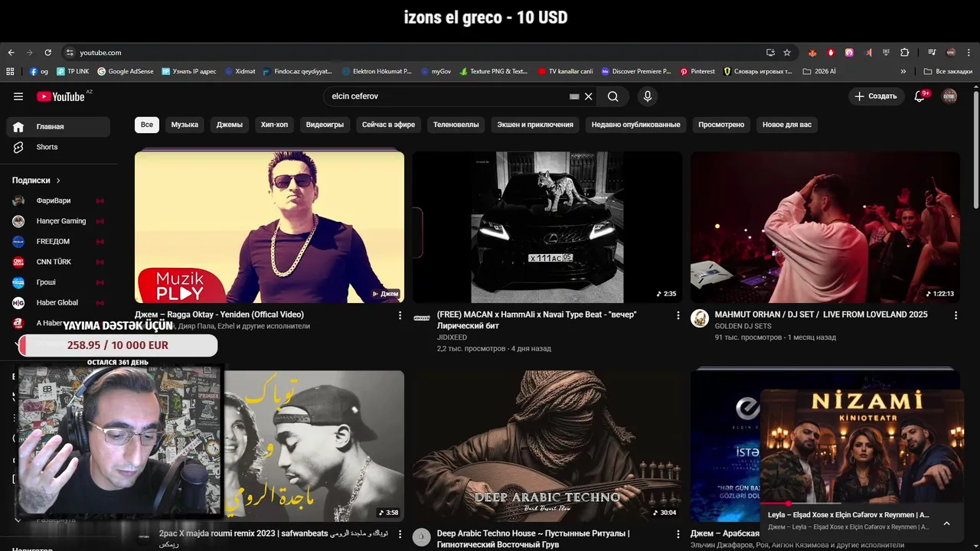This screenshot has width=980, height=551.
Task: Open more options for Ragga Oktay video
Action: coord(400,315)
